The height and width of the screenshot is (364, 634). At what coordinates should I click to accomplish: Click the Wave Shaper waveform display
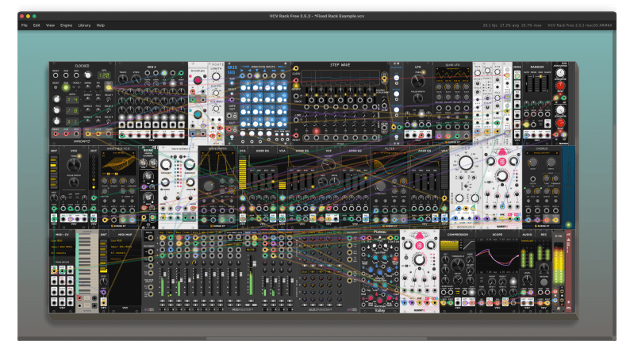point(217,163)
